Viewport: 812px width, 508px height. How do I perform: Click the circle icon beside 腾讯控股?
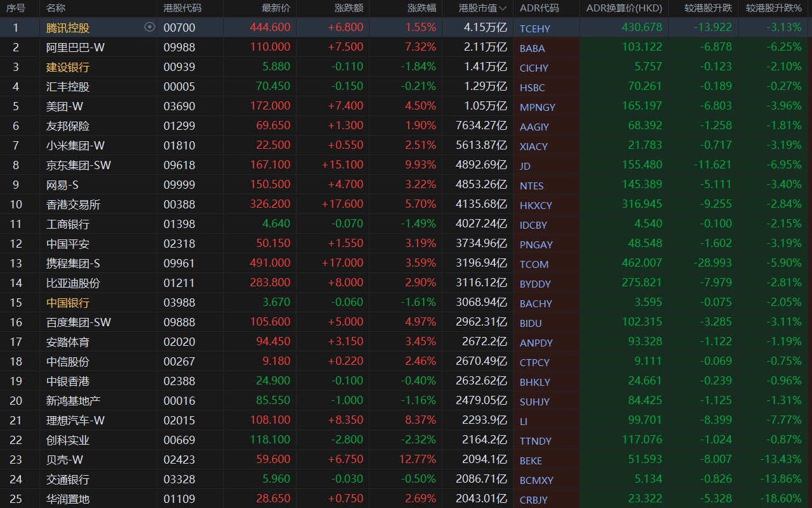150,27
